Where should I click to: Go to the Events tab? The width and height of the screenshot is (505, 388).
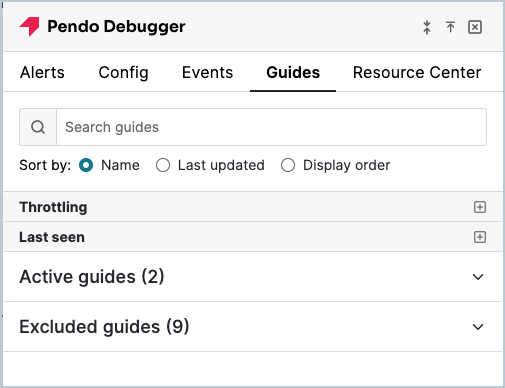(207, 72)
